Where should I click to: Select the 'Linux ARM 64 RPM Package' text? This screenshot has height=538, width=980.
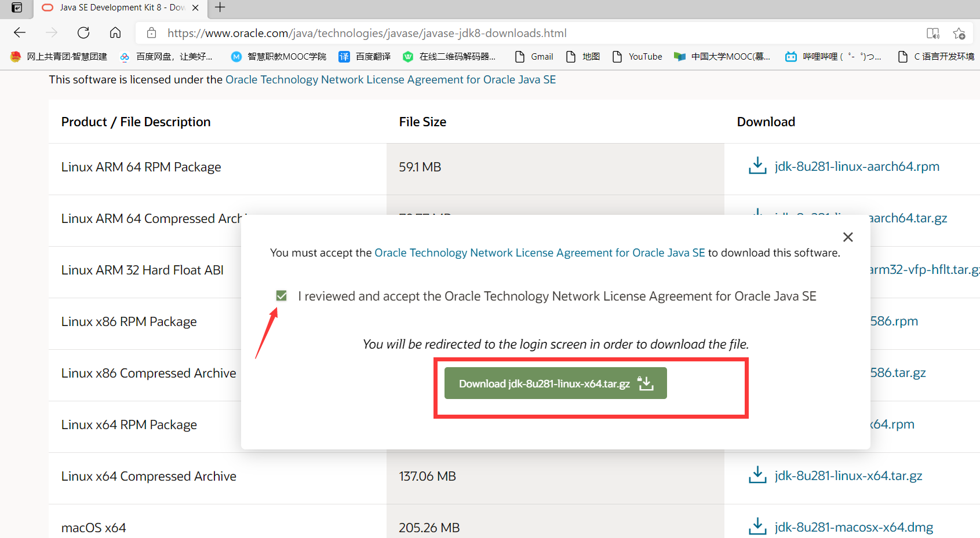pyautogui.click(x=141, y=167)
